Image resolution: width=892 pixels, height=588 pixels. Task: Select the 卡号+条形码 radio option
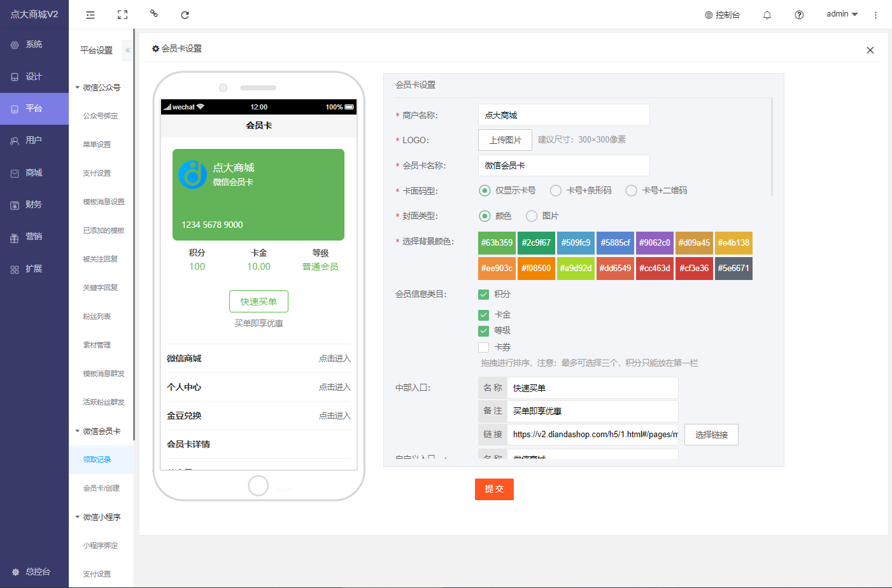click(556, 190)
